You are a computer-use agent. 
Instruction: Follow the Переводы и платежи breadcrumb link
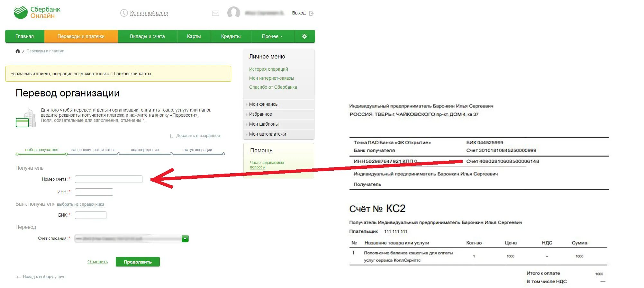[45, 51]
